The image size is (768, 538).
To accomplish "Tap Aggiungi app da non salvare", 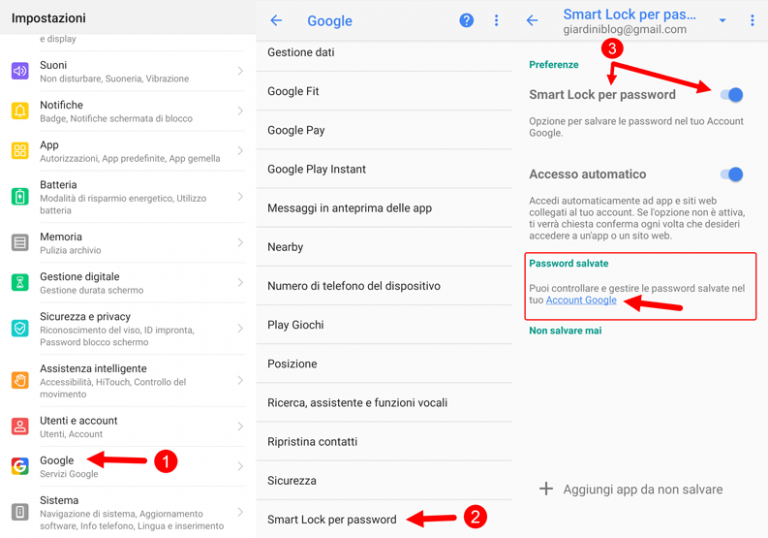I will coord(643,489).
